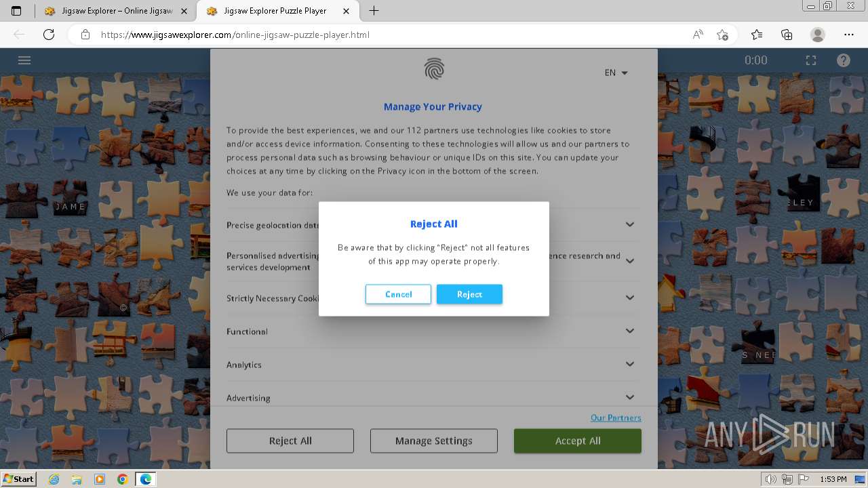Click the 0:00 puzzle timer
The height and width of the screenshot is (488, 868).
point(756,60)
